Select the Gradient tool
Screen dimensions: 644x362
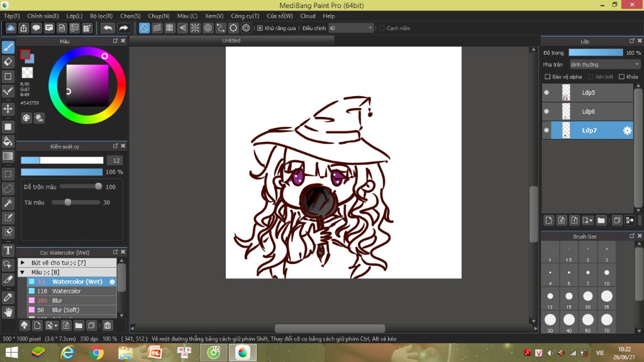coord(8,156)
